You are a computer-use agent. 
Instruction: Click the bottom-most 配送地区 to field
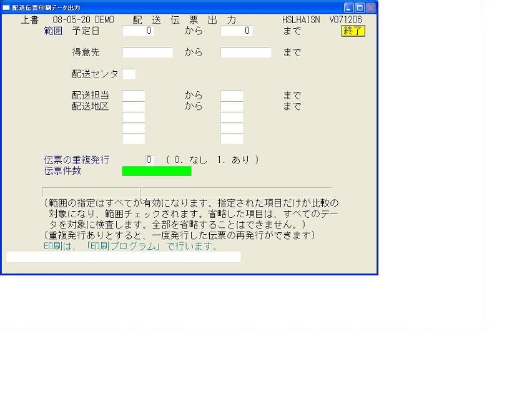coord(231,139)
